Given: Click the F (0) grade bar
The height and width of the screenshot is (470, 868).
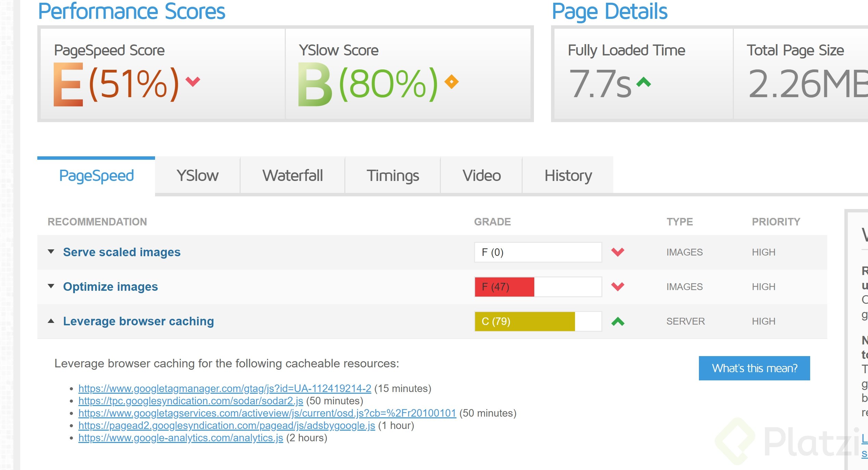Looking at the screenshot, I should pyautogui.click(x=538, y=252).
